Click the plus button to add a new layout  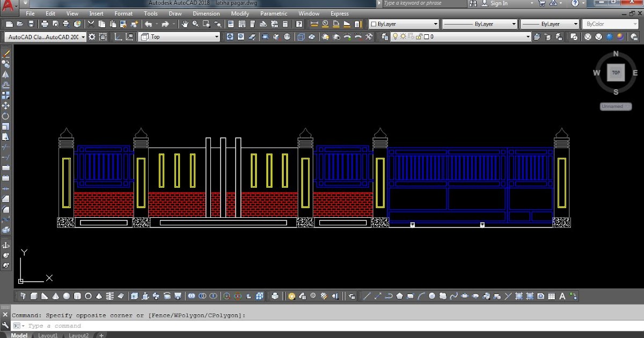pos(100,335)
